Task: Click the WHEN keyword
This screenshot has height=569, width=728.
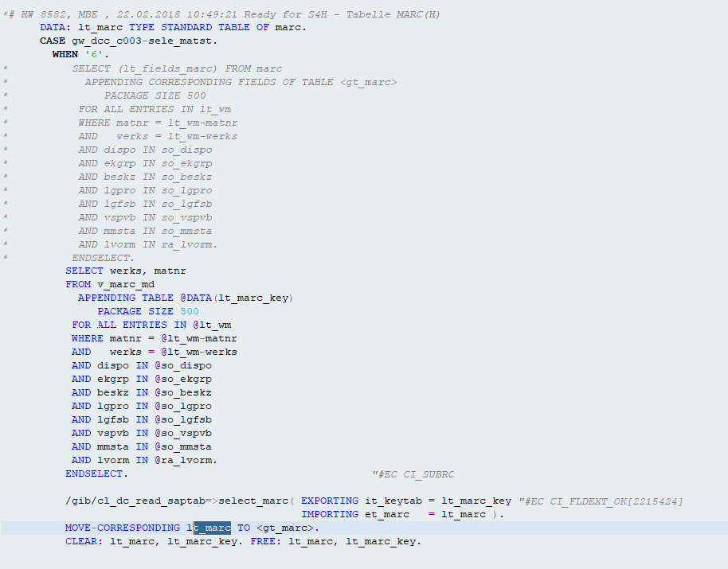Action: (x=65, y=54)
